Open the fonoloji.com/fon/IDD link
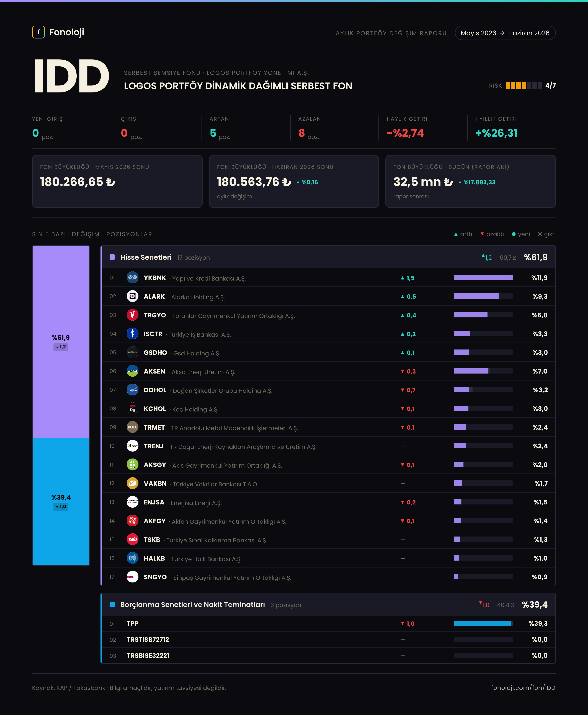This screenshot has width=588, height=715. click(x=523, y=688)
